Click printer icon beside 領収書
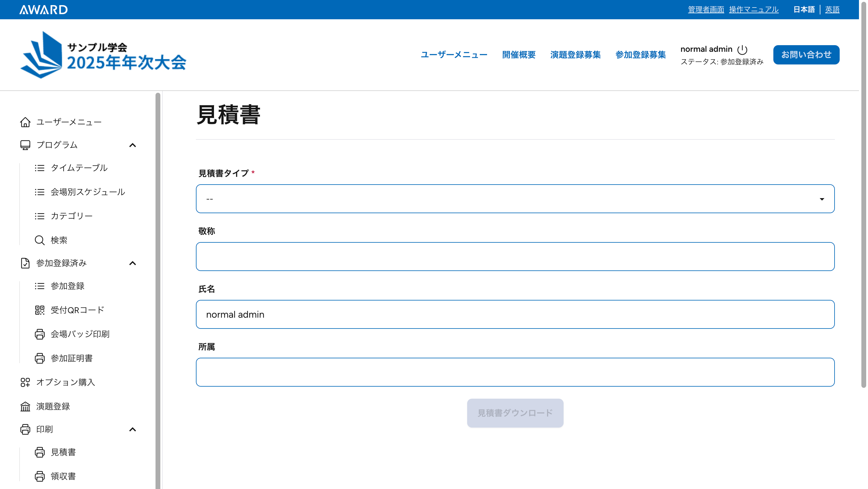This screenshot has width=868, height=489. pyautogui.click(x=40, y=477)
